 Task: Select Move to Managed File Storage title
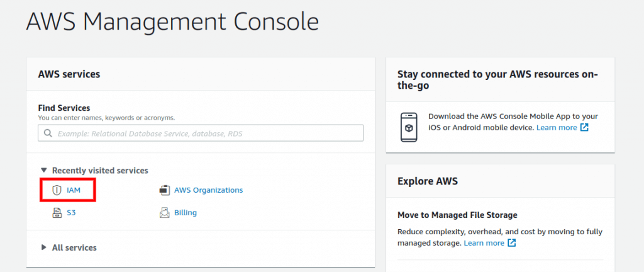(458, 215)
